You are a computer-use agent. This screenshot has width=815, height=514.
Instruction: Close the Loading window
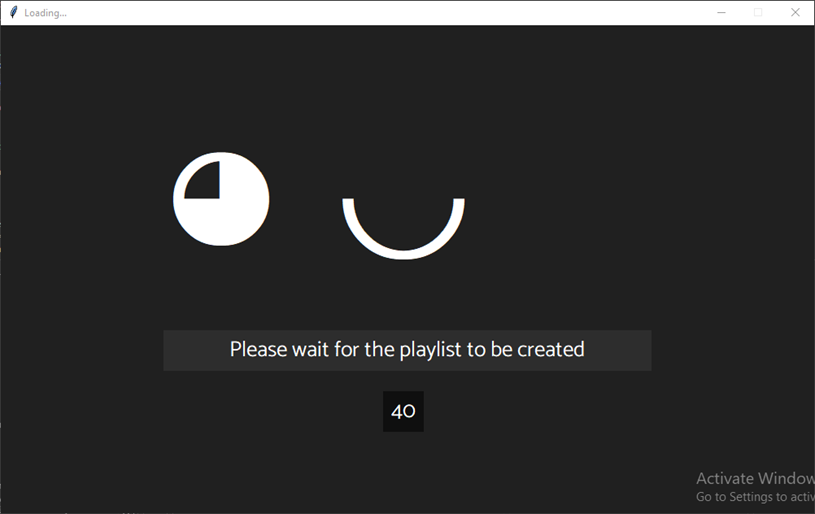pos(795,12)
